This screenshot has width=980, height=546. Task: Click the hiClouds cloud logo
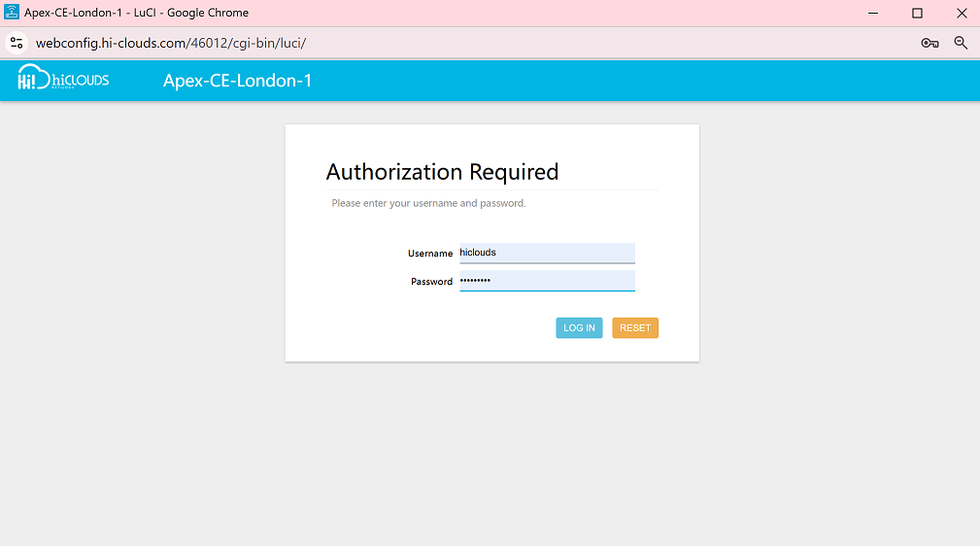click(x=63, y=80)
